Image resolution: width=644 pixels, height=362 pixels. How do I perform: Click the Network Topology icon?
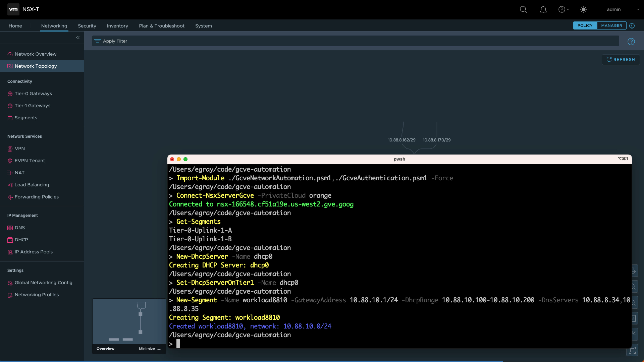coord(10,66)
